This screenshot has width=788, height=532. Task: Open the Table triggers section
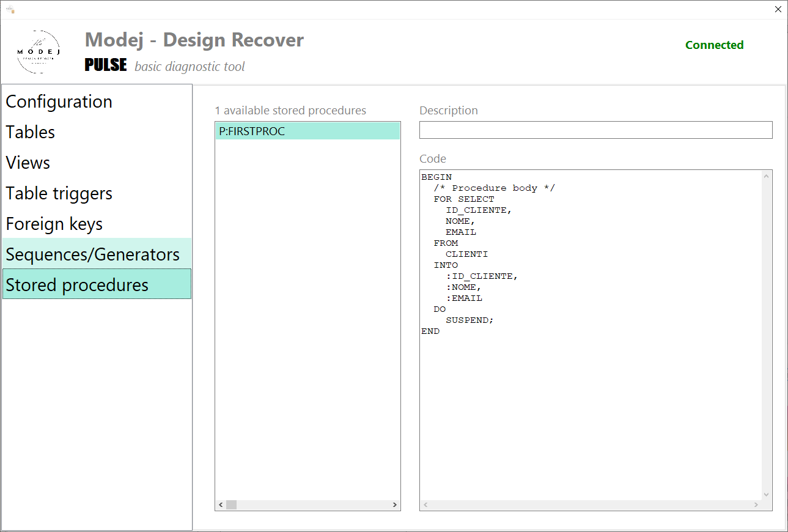pyautogui.click(x=97, y=193)
